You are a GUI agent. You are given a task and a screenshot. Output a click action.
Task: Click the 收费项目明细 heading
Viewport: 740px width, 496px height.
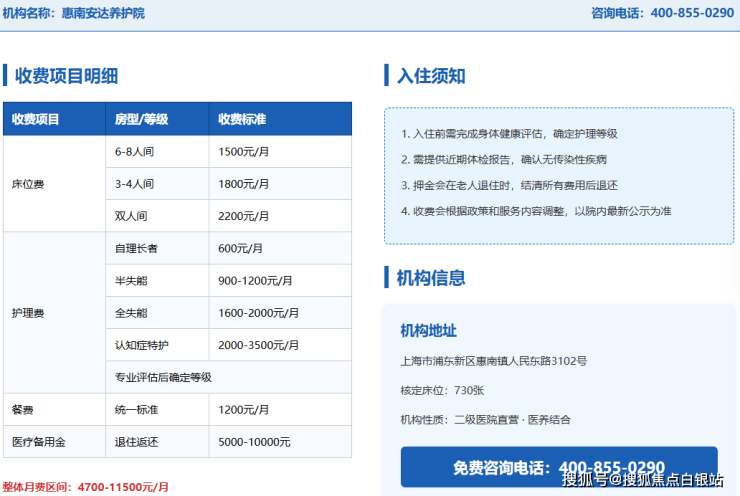click(x=67, y=76)
